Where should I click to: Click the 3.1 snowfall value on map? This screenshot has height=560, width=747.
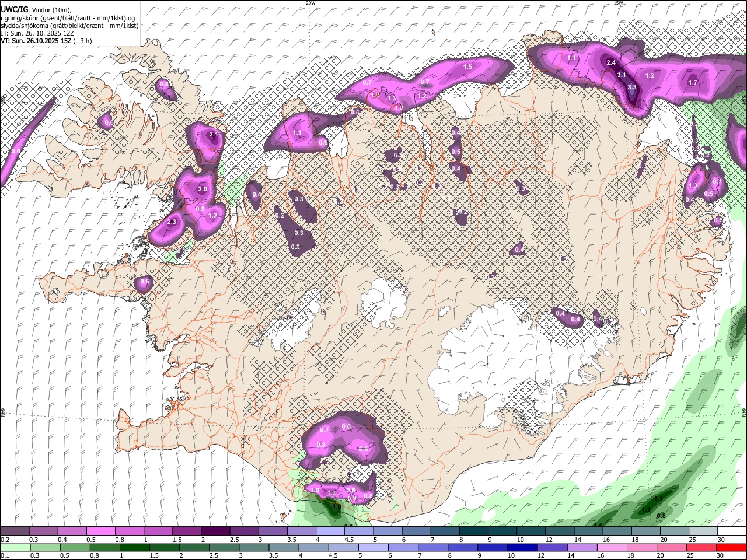click(x=622, y=75)
